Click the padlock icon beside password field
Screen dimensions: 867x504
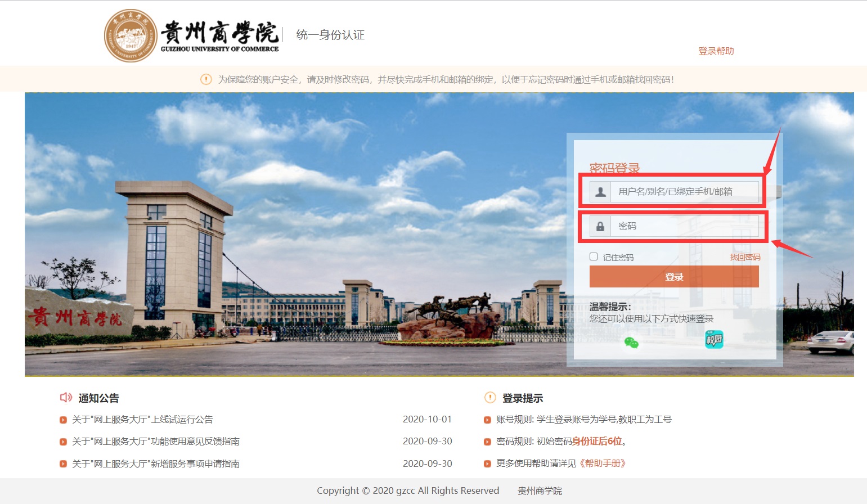(x=600, y=226)
